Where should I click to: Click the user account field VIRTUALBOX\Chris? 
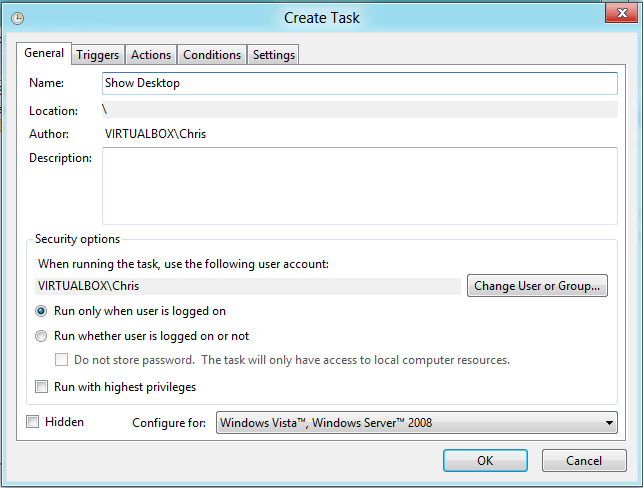point(248,286)
